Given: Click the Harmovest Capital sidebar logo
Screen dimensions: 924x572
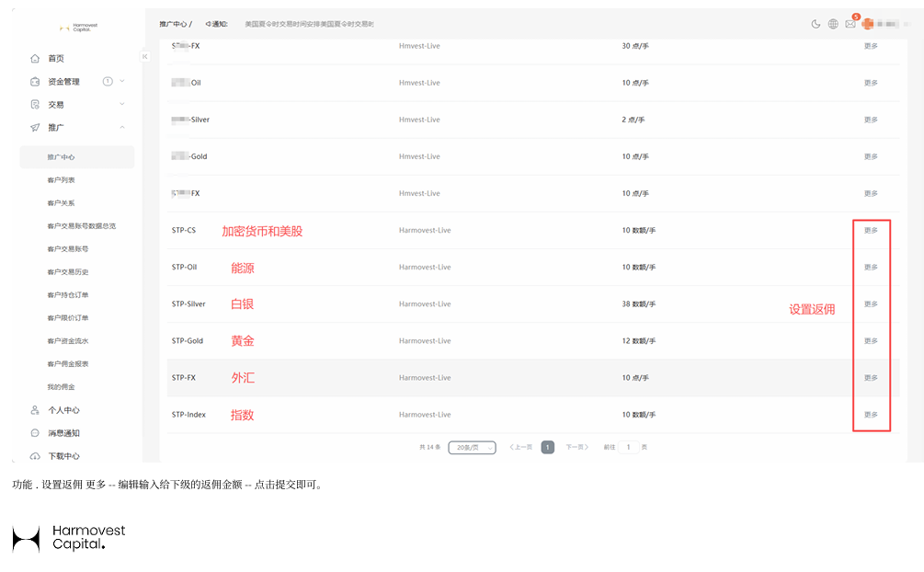Looking at the screenshot, I should [78, 28].
